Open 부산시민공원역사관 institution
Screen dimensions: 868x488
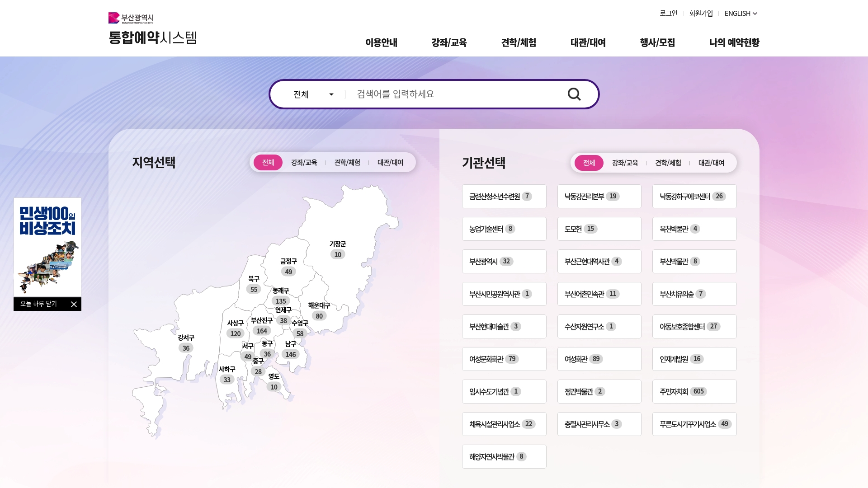click(504, 294)
